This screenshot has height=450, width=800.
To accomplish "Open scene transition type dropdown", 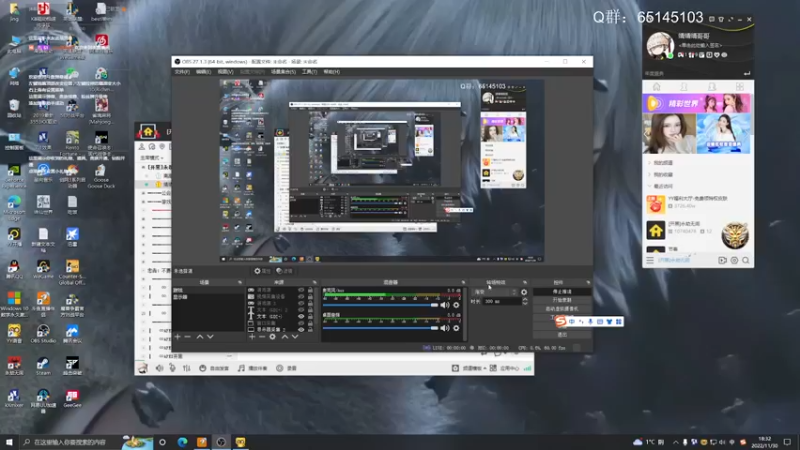I will pos(495,292).
